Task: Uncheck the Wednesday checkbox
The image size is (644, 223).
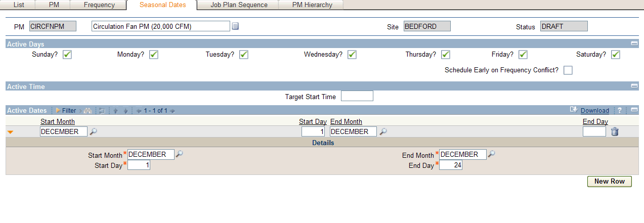Action: 352,55
